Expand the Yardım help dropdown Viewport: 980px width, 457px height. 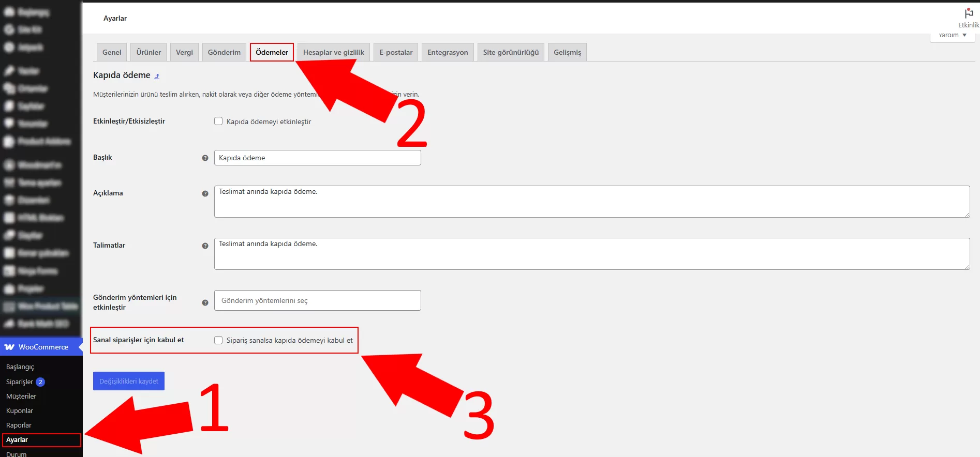952,36
